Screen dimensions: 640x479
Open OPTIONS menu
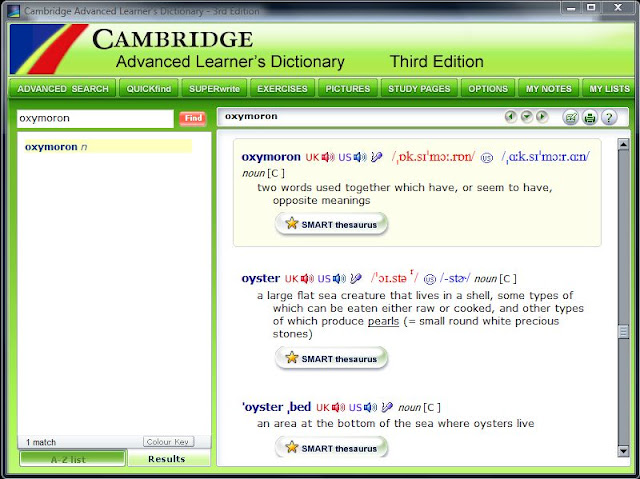[488, 89]
